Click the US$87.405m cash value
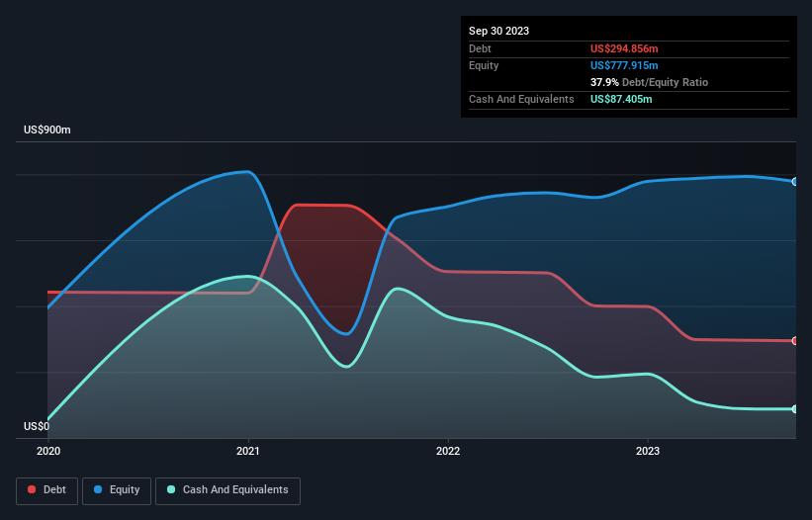Screen dimensions: 812x520 621,99
